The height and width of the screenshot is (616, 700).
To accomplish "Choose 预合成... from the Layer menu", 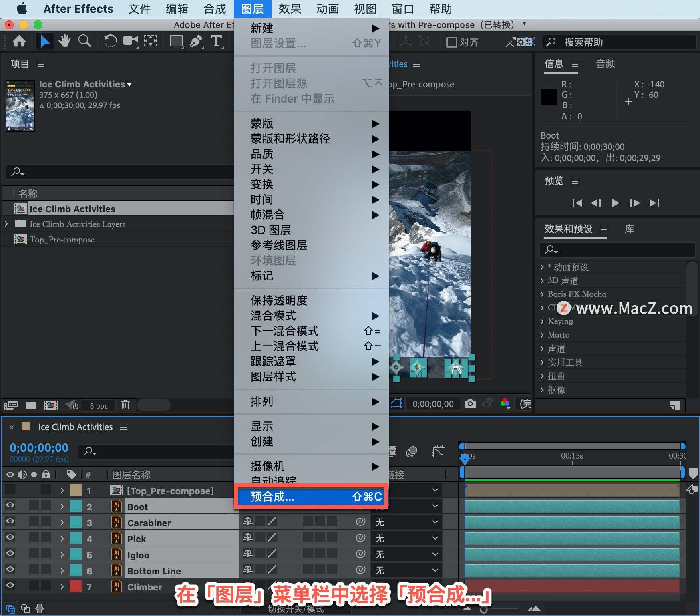I will 312,497.
